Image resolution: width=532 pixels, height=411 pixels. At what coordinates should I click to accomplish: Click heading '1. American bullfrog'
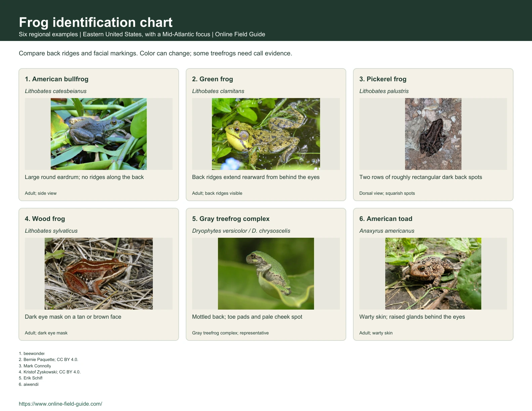(x=57, y=79)
